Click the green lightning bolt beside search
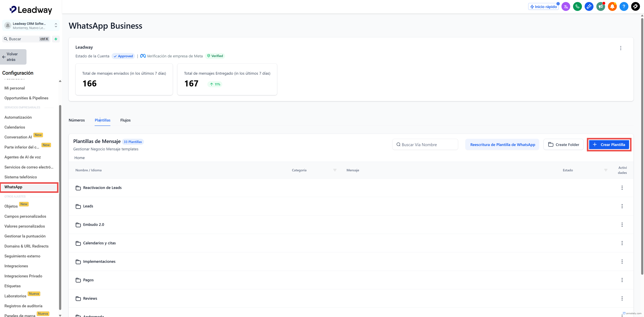 56,39
